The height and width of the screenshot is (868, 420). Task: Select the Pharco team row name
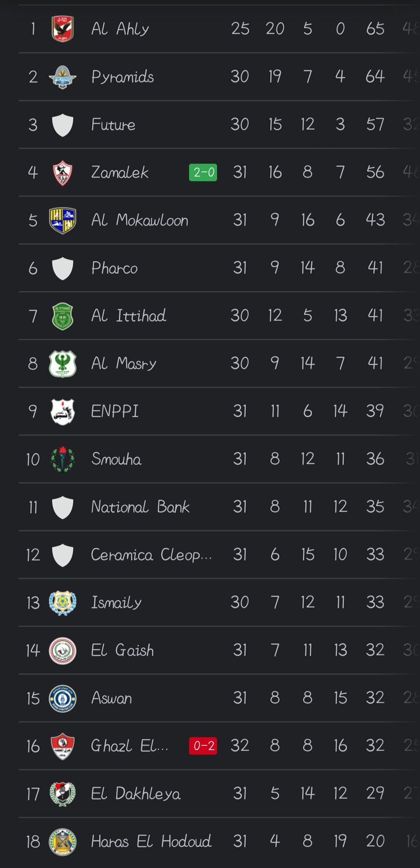tap(114, 268)
